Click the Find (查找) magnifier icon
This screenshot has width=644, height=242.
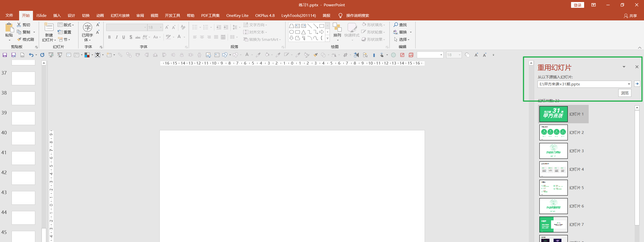(396, 25)
